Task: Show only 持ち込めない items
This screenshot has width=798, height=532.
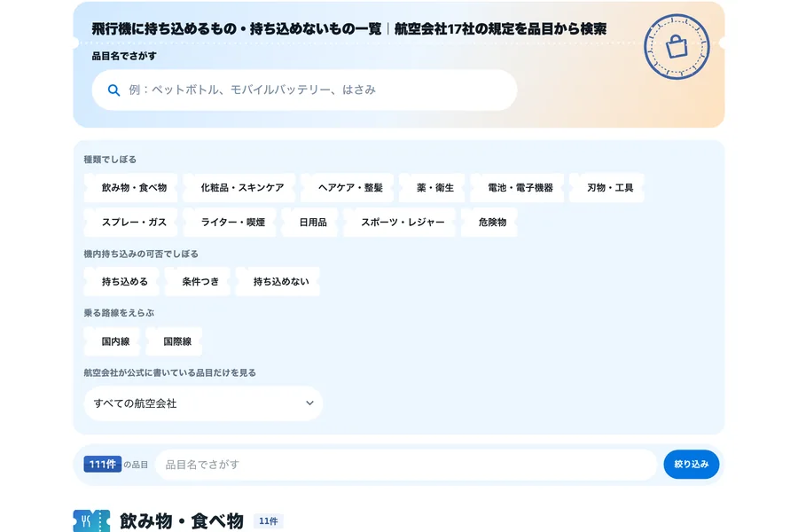Action: [278, 282]
